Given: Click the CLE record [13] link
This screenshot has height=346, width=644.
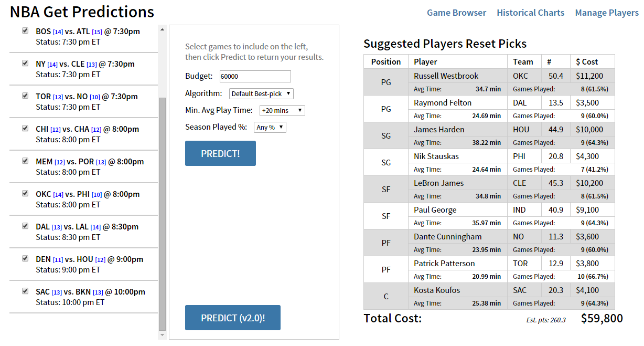Looking at the screenshot, I should tap(91, 65).
